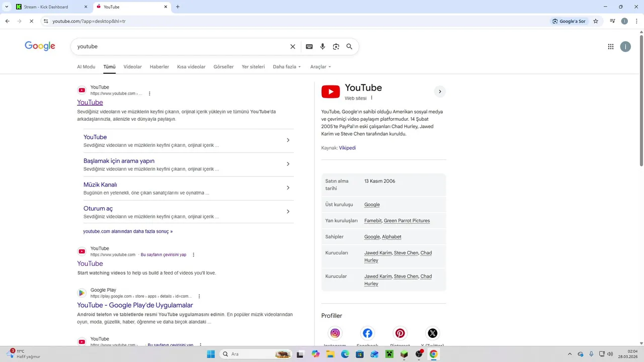Viewport: 644px width, 362px height.
Task: Open OBS Studio from the taskbar
Action: coord(419,354)
